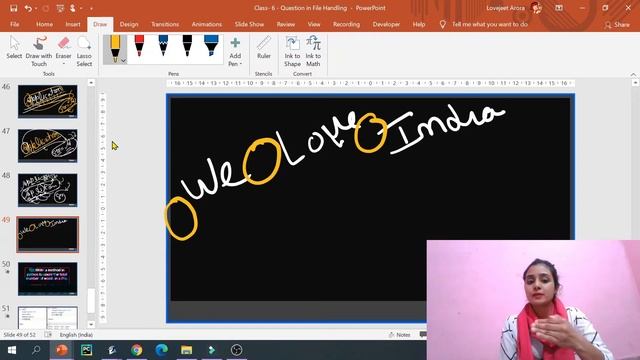The width and height of the screenshot is (640, 360).
Task: Select slide 47 thumbnail
Action: pos(47,146)
